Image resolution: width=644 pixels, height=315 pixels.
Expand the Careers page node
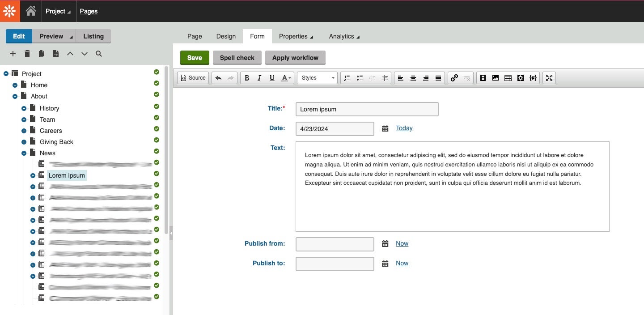click(24, 131)
